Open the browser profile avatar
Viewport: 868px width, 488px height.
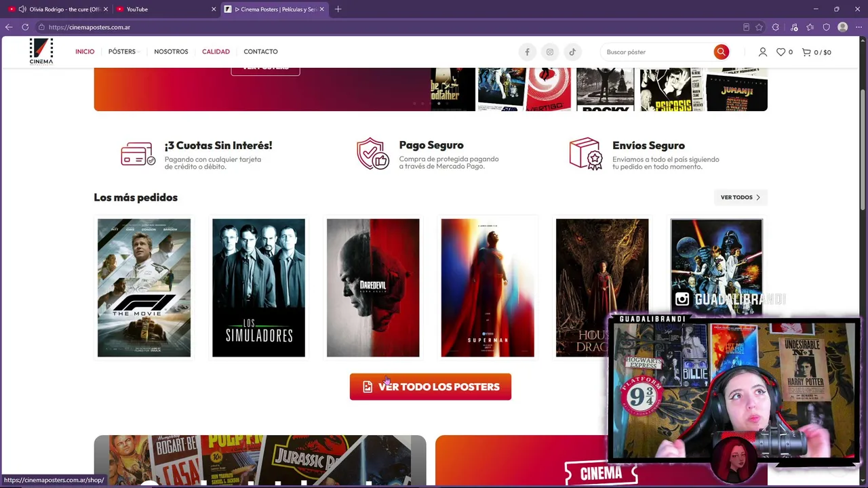[x=843, y=27]
